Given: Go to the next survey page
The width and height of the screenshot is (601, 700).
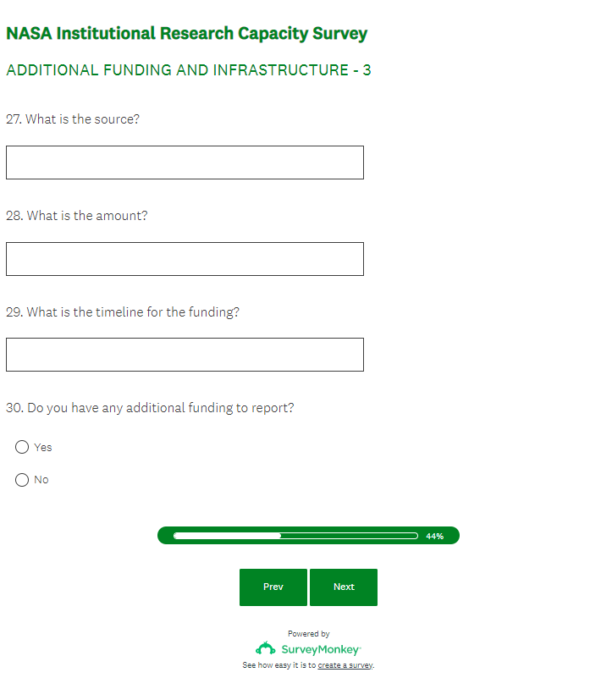Looking at the screenshot, I should (344, 587).
